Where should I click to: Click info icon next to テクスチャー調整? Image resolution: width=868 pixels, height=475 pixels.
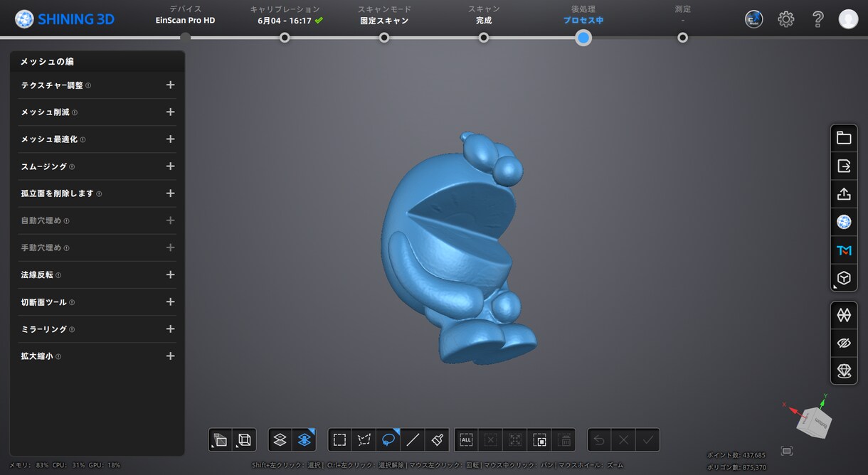point(88,85)
